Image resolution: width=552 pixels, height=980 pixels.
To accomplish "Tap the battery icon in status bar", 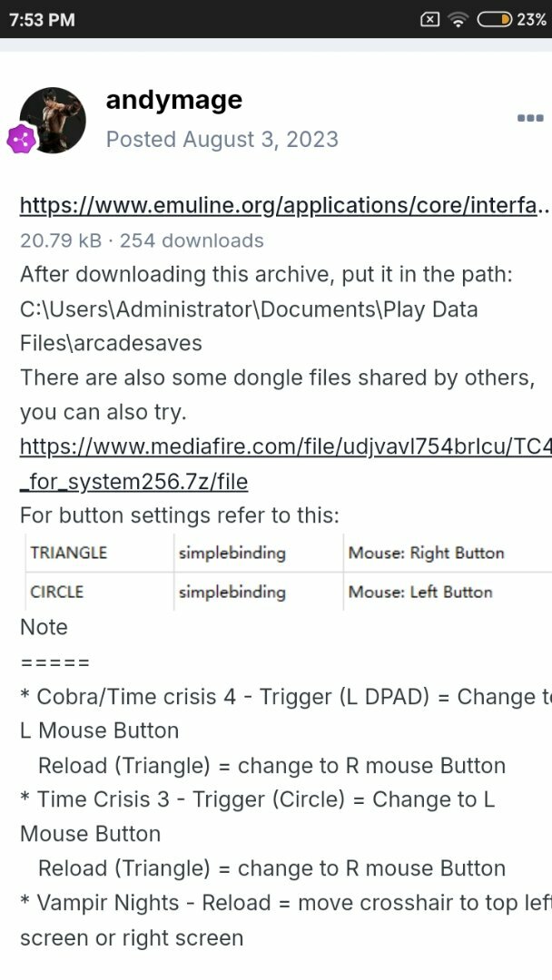I will [x=495, y=20].
